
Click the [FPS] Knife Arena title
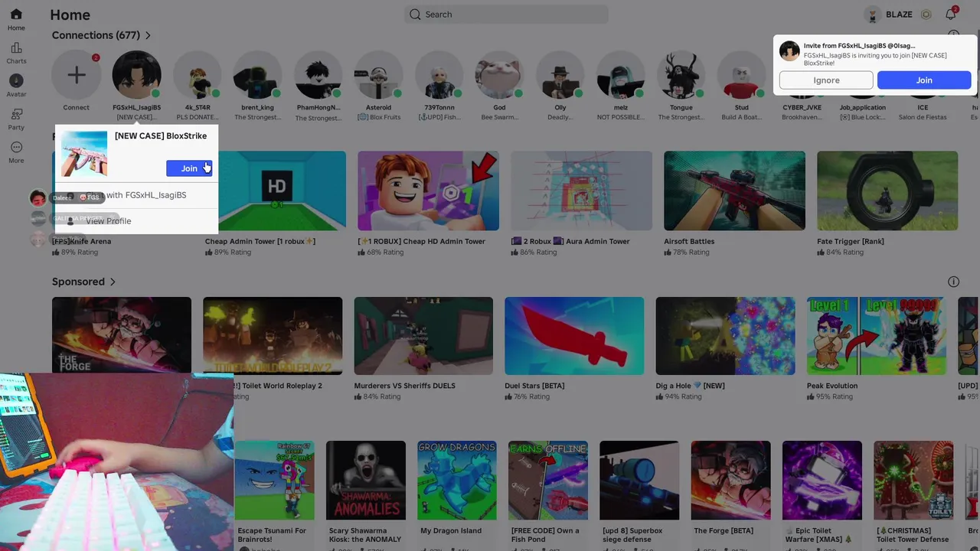pos(81,241)
